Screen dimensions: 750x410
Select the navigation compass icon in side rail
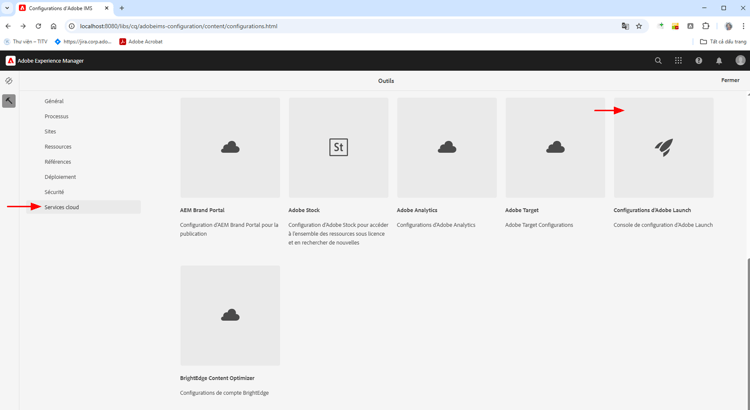tap(9, 81)
